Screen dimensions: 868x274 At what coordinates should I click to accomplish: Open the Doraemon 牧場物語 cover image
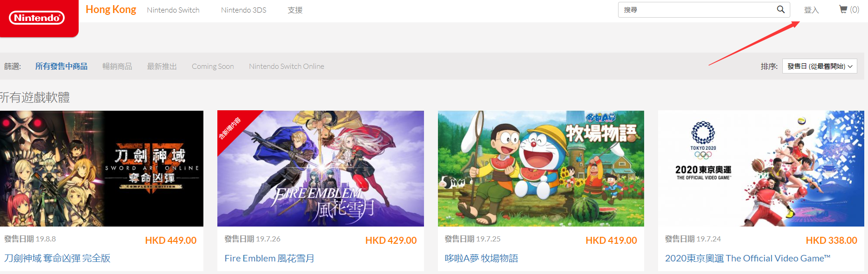541,168
